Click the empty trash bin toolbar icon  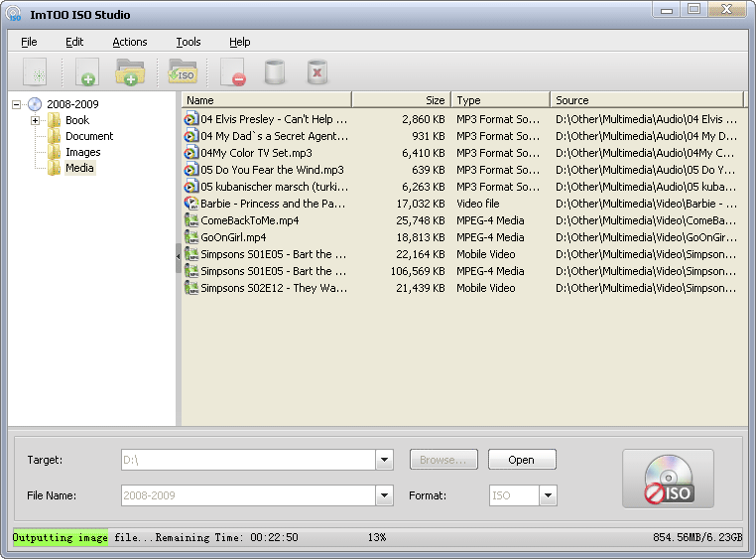(275, 72)
